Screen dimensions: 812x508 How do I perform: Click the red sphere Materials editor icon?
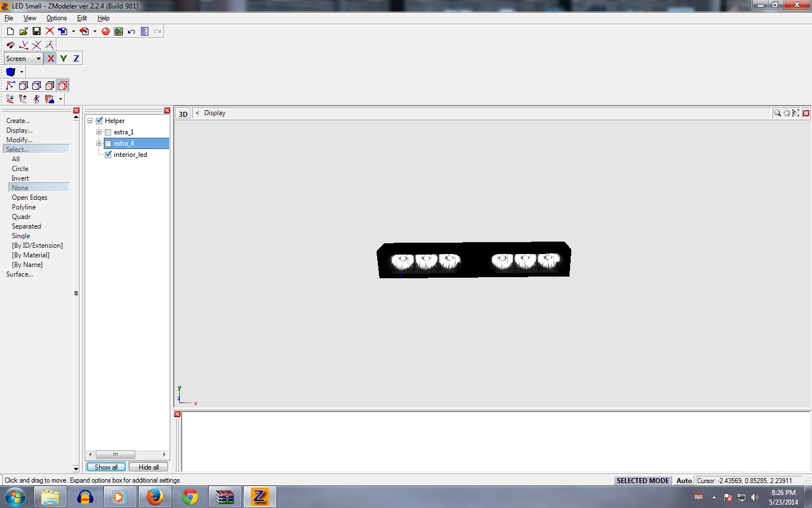(105, 32)
